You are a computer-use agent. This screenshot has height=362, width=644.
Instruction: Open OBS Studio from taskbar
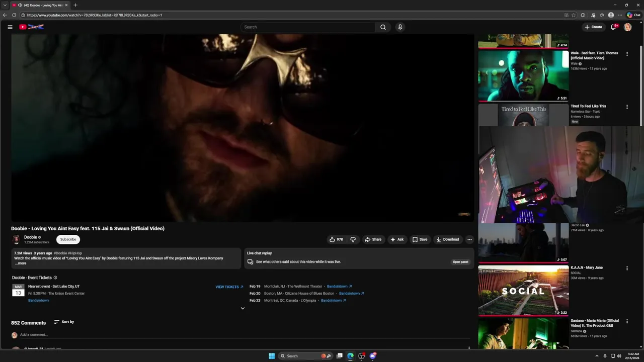click(x=361, y=356)
